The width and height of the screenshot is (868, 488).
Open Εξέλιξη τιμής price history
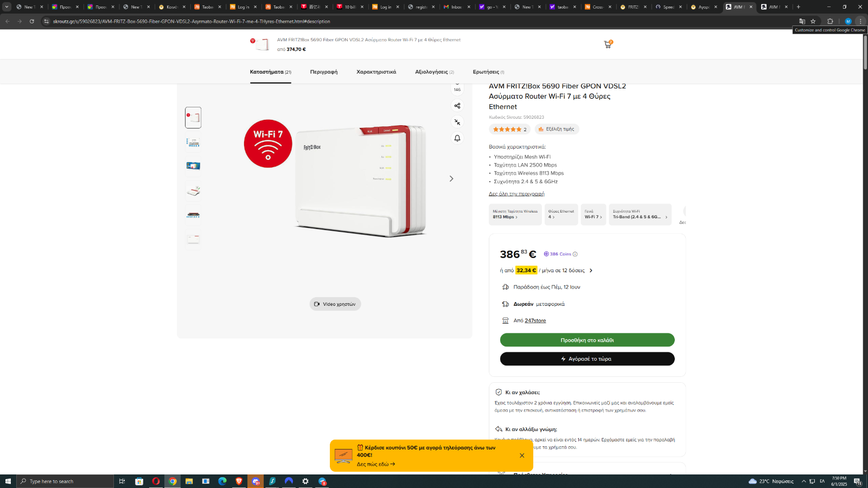(x=557, y=129)
